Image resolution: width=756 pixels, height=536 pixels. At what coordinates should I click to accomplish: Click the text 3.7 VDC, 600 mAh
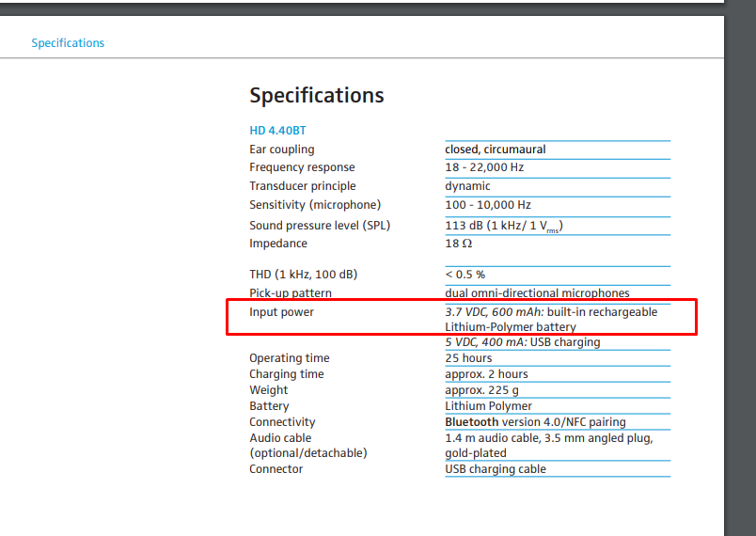tap(495, 312)
